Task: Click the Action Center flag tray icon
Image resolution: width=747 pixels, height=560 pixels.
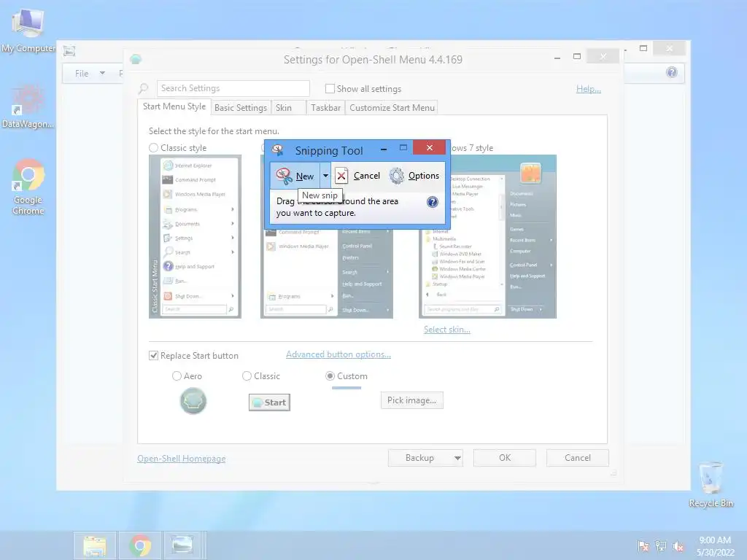Action: (x=643, y=545)
